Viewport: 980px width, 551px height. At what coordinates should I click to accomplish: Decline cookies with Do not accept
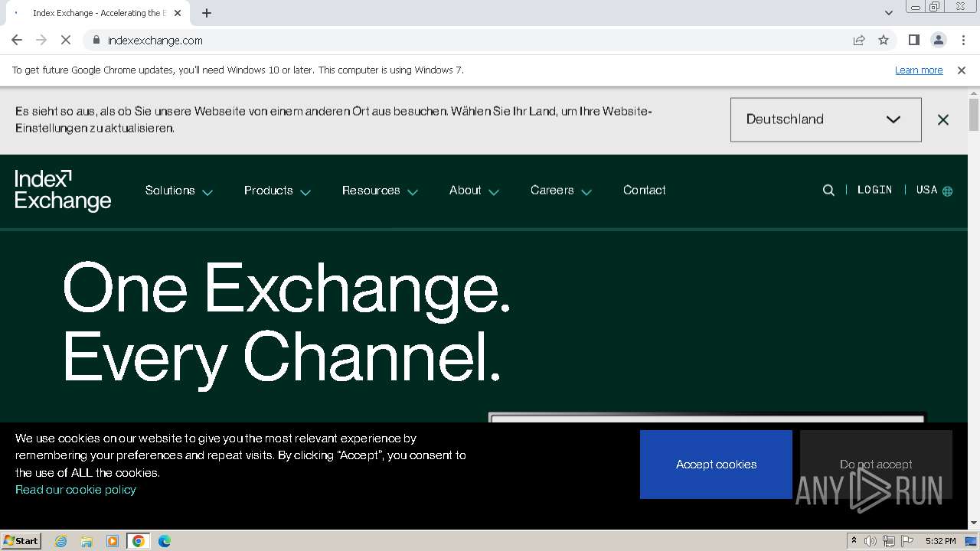pyautogui.click(x=876, y=465)
